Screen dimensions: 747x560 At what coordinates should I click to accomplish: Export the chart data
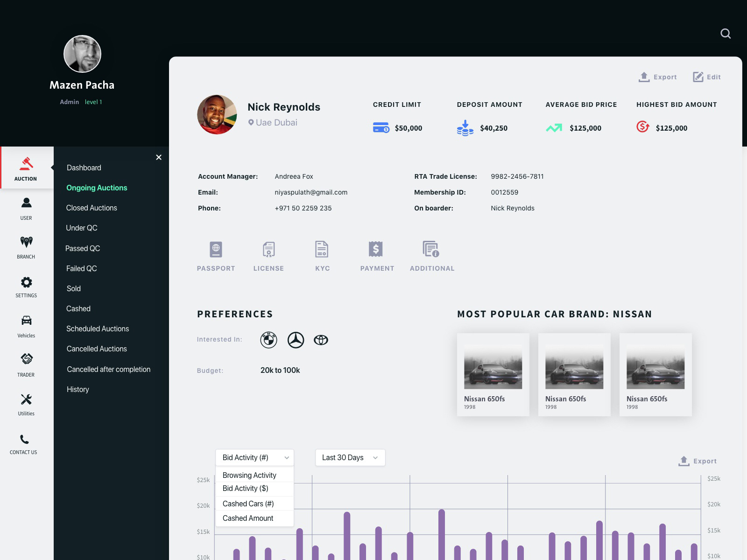point(698,461)
